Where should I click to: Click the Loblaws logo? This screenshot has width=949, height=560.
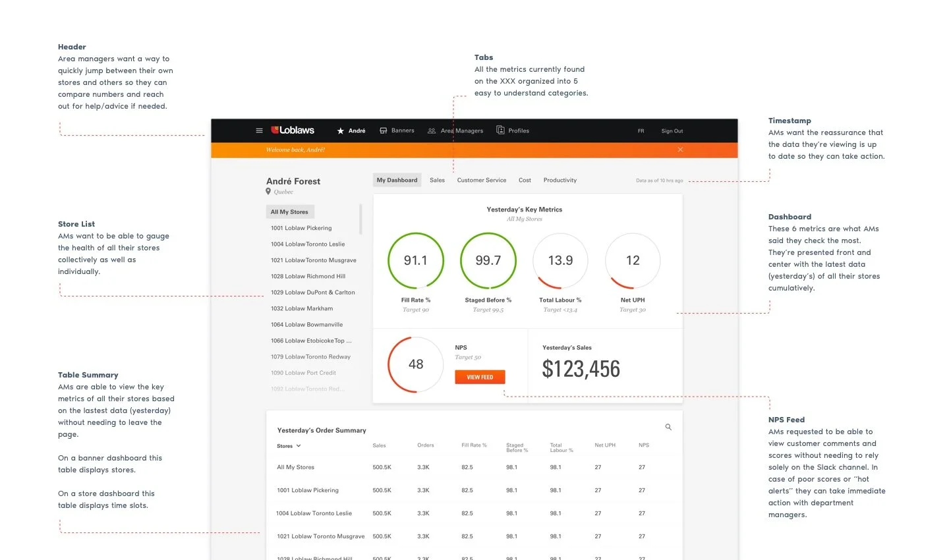pyautogui.click(x=293, y=130)
